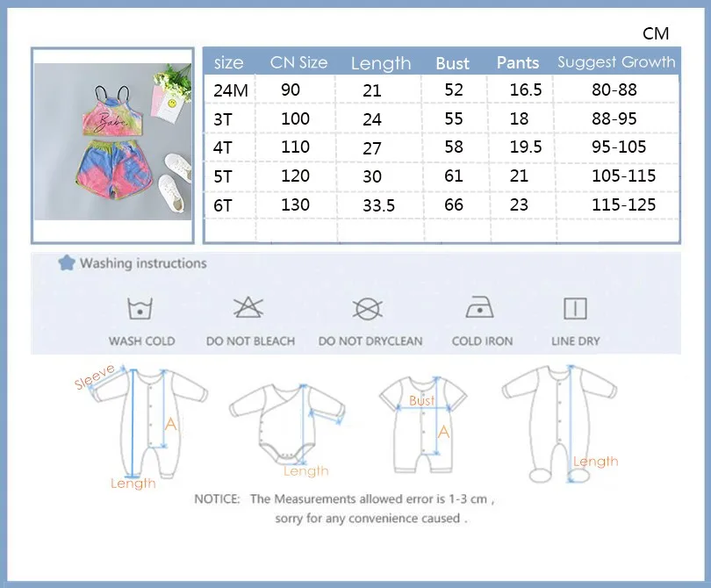Click the short-sleeve romper Bust diagram
The image size is (711, 588).
[x=423, y=425]
